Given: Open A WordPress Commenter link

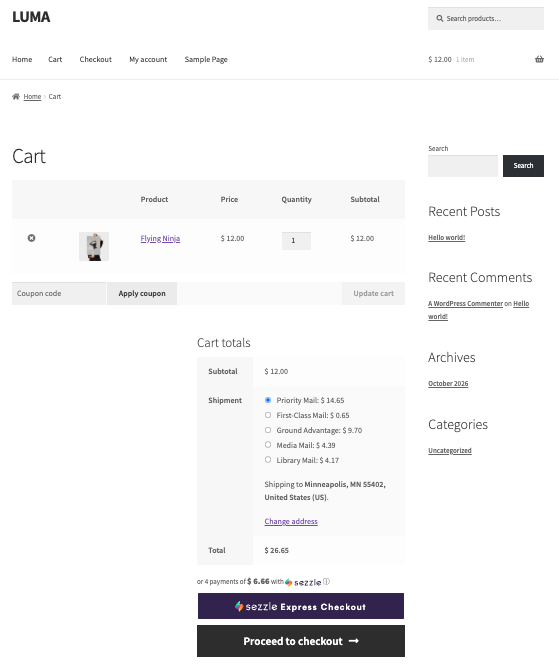Looking at the screenshot, I should click(x=466, y=303).
